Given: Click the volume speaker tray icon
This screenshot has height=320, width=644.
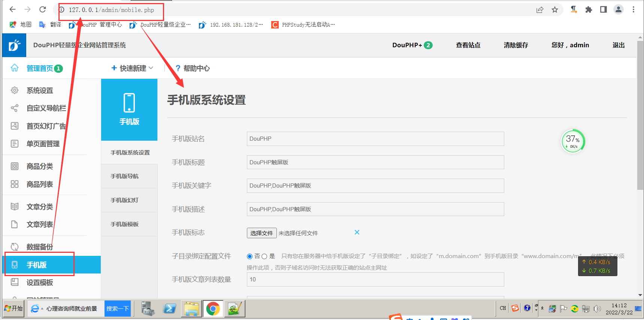Looking at the screenshot, I should click(x=597, y=309).
